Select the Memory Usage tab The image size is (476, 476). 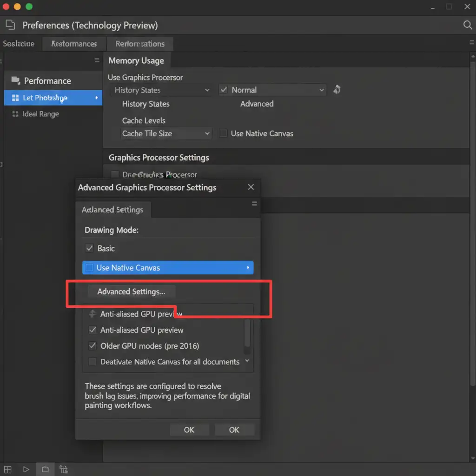click(x=136, y=60)
